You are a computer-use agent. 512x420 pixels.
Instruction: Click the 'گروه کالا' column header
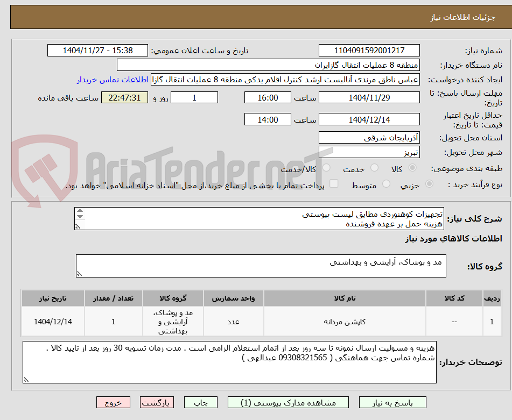(x=173, y=298)
